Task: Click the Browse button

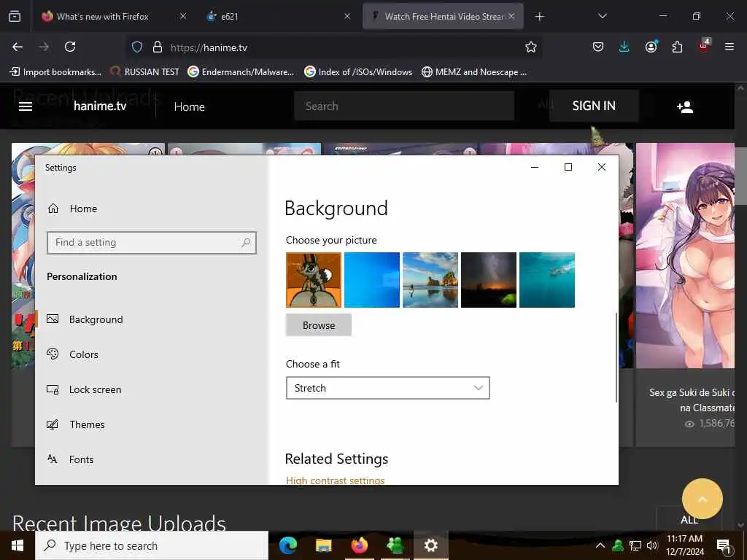Action: click(x=319, y=325)
